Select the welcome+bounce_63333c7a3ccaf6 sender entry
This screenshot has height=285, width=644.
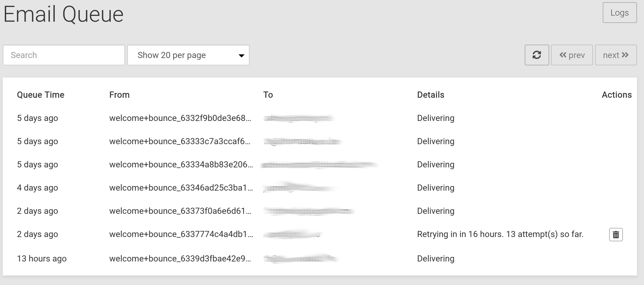click(180, 141)
